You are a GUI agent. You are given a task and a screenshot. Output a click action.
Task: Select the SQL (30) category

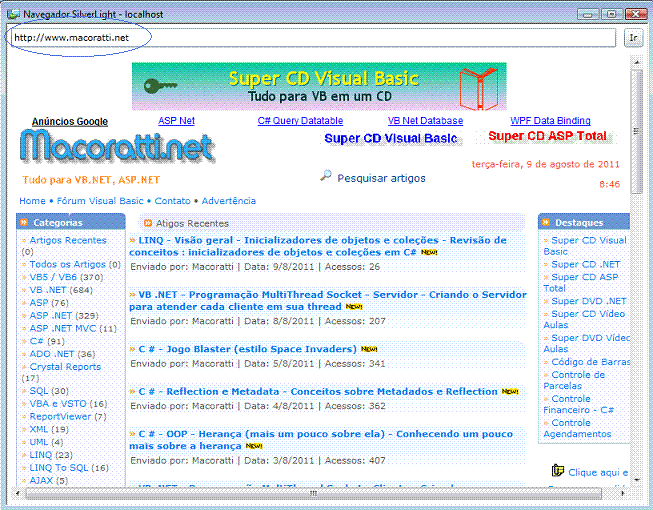[x=39, y=391]
